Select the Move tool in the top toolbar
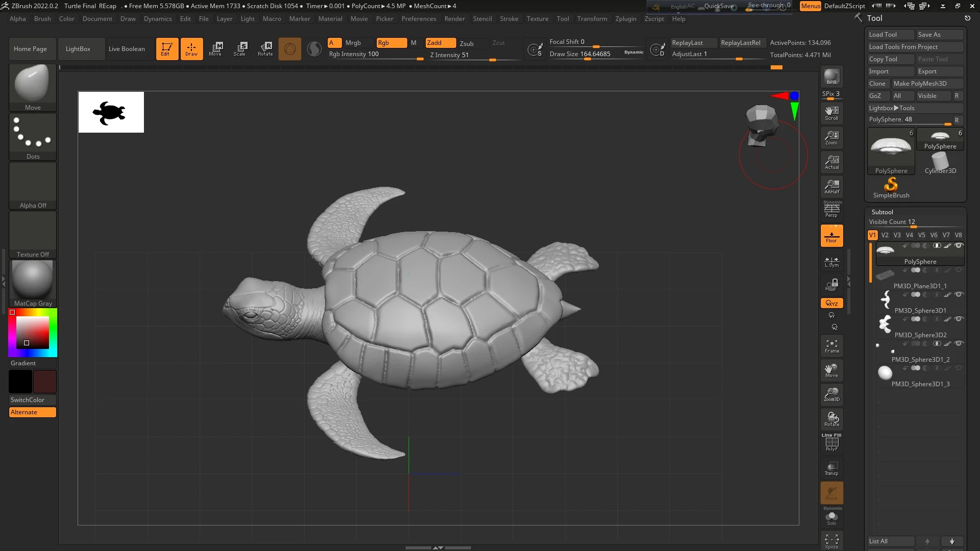Screen dimensions: 980x551 click(216, 48)
